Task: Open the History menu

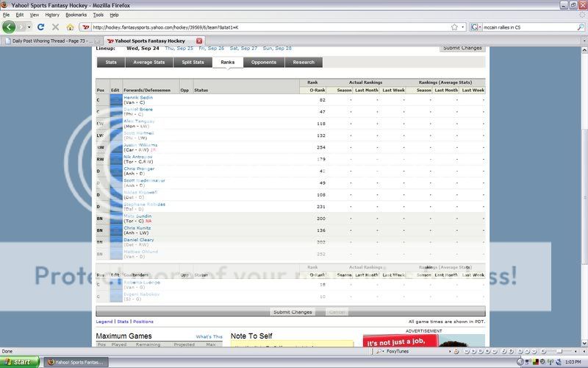Action: pos(52,15)
